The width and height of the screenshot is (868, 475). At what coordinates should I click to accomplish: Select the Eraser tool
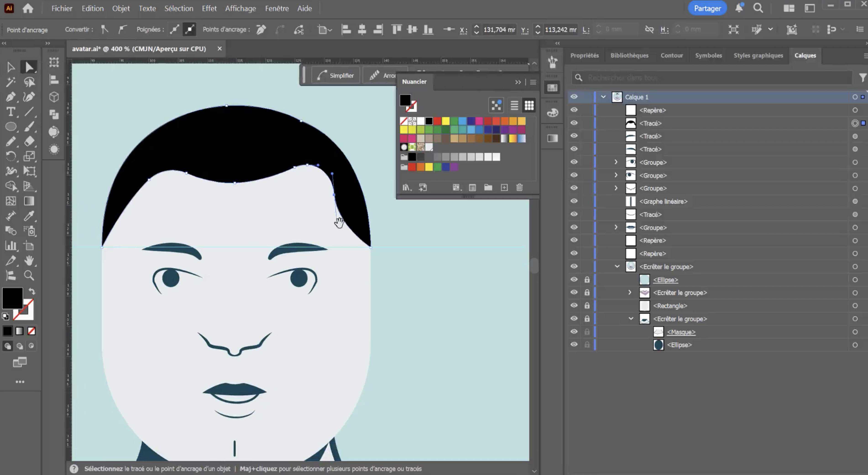29,141
